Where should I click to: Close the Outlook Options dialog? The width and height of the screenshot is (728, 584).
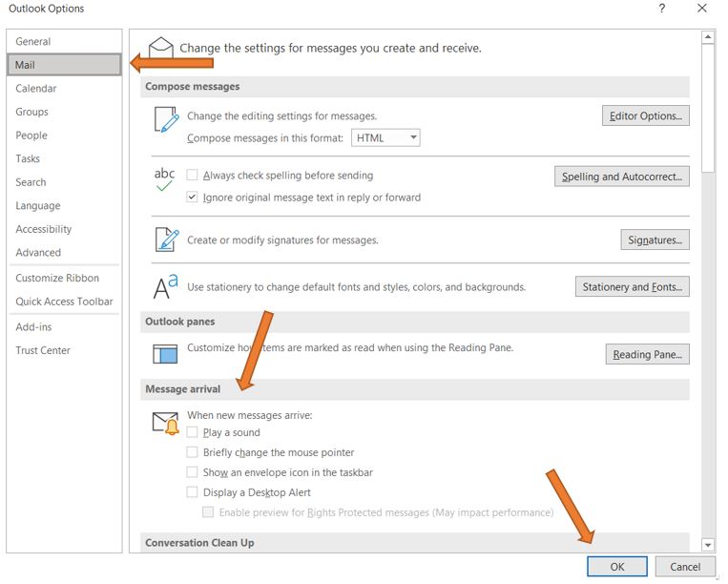click(x=702, y=8)
